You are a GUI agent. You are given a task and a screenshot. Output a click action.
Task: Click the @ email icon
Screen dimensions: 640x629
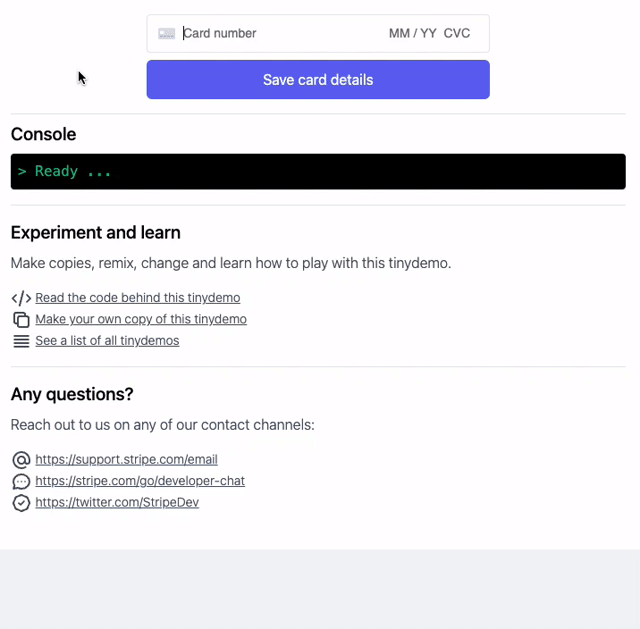coord(21,460)
